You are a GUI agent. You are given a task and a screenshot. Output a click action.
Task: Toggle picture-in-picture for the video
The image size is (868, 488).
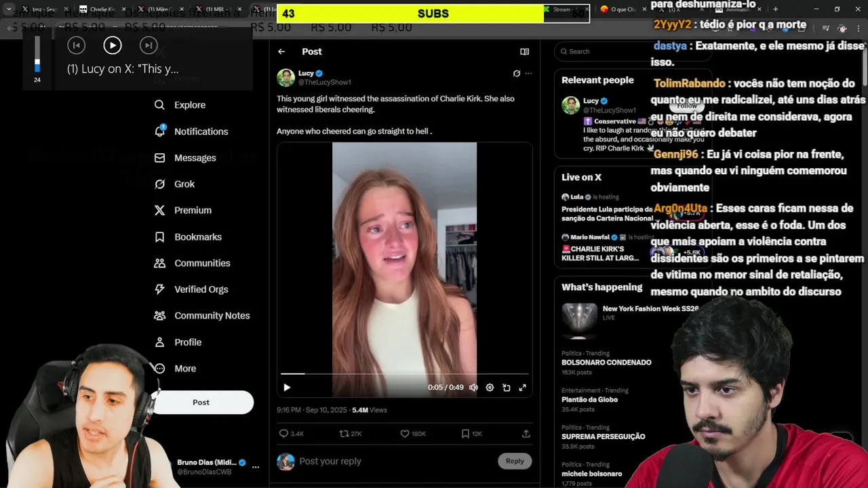[x=506, y=388]
